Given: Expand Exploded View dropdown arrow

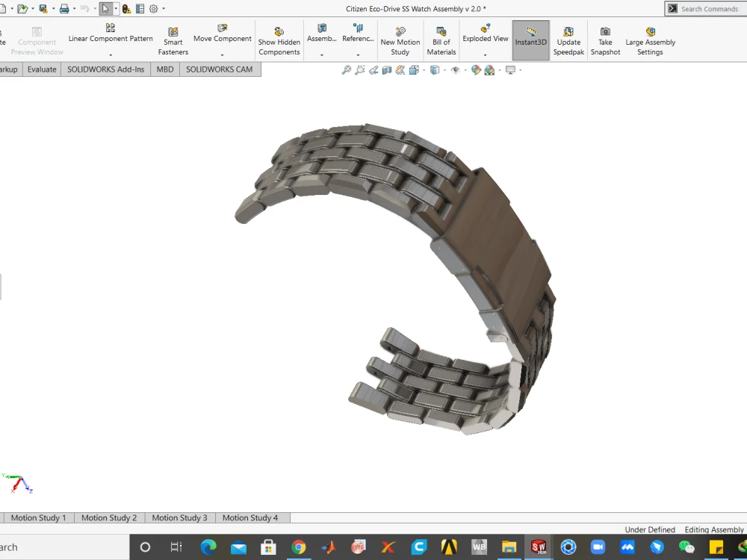Looking at the screenshot, I should (485, 55).
